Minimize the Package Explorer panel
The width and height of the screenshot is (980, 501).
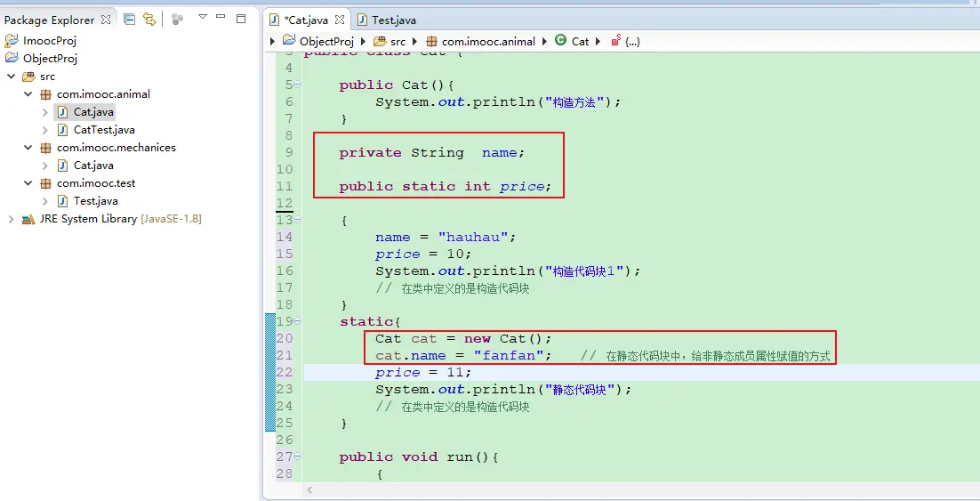pos(221,18)
